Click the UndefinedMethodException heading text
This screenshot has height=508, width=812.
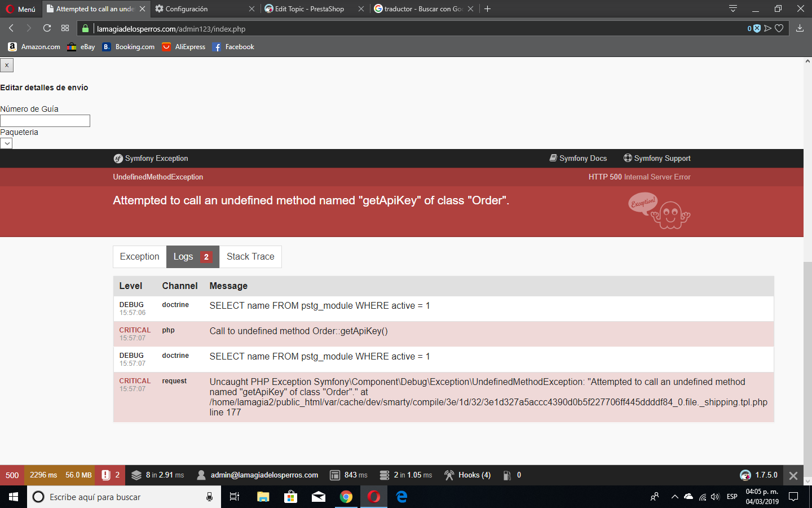158,177
